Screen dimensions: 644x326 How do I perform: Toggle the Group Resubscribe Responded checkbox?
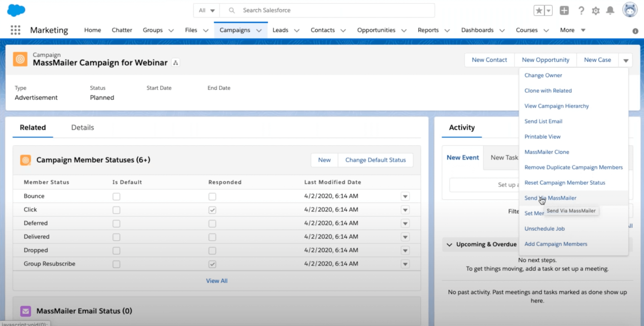click(x=212, y=264)
